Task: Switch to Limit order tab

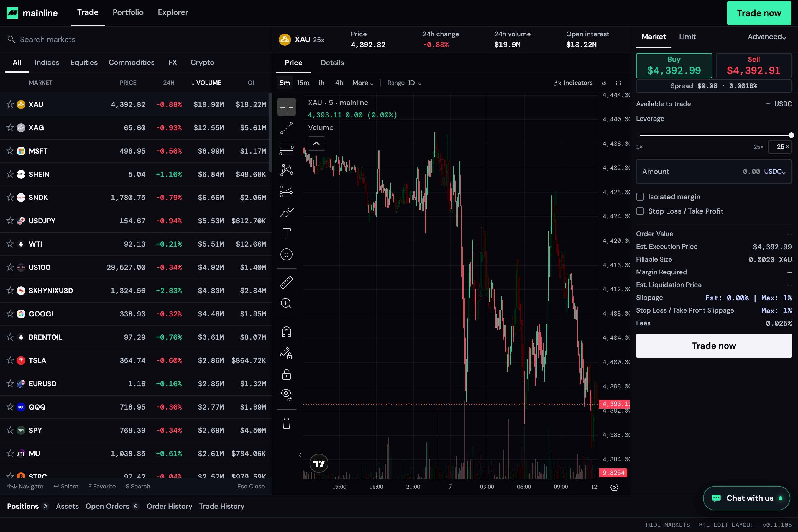Action: click(x=687, y=37)
